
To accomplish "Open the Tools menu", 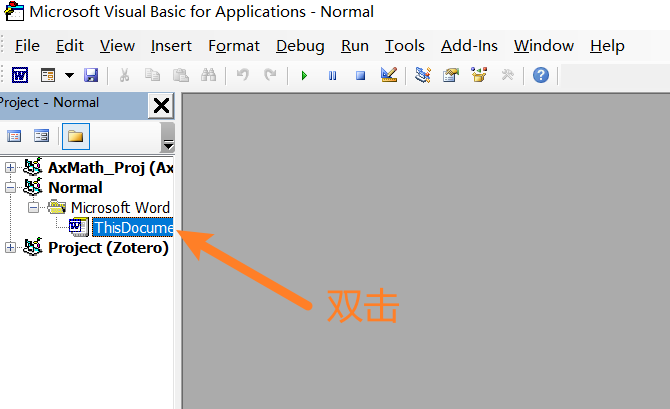I will point(405,46).
